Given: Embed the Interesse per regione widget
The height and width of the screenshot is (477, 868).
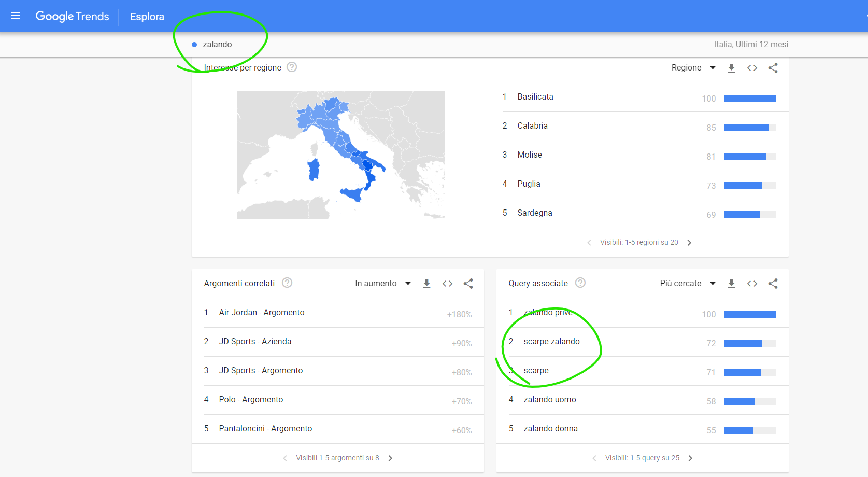Looking at the screenshot, I should pyautogui.click(x=752, y=68).
